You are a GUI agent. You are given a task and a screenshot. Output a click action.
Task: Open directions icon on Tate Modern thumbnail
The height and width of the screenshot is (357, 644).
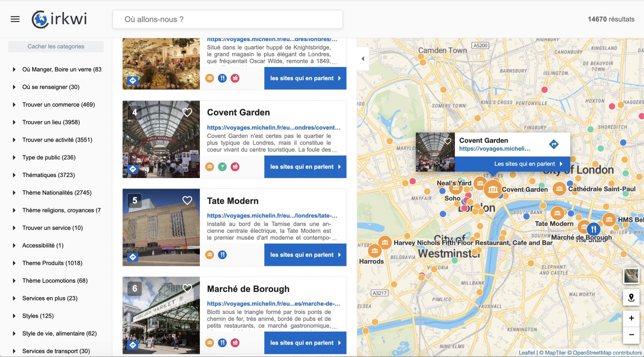coord(133,257)
